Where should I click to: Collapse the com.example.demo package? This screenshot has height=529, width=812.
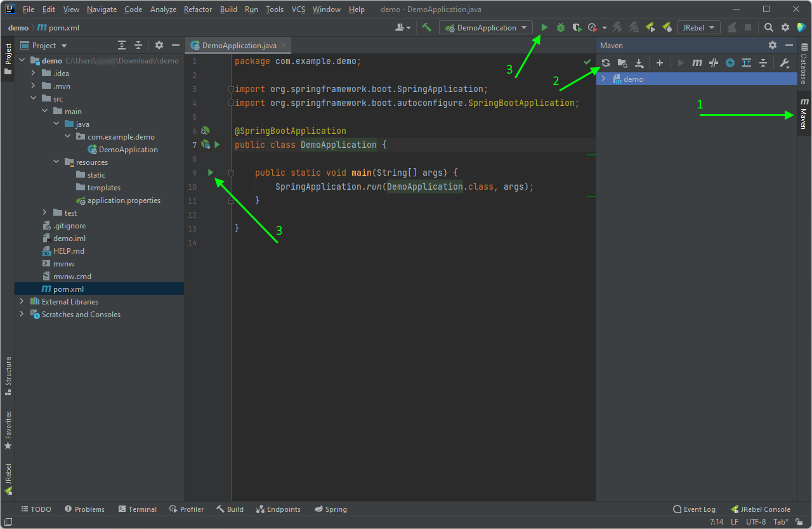click(67, 136)
